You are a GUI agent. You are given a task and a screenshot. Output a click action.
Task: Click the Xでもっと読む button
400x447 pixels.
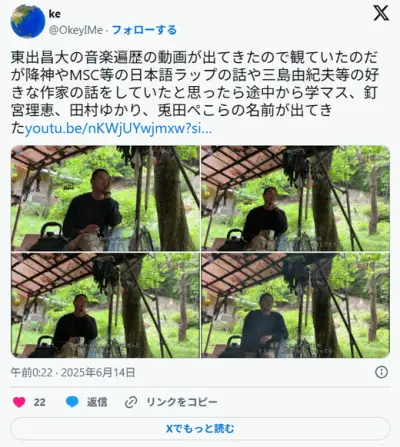click(200, 428)
